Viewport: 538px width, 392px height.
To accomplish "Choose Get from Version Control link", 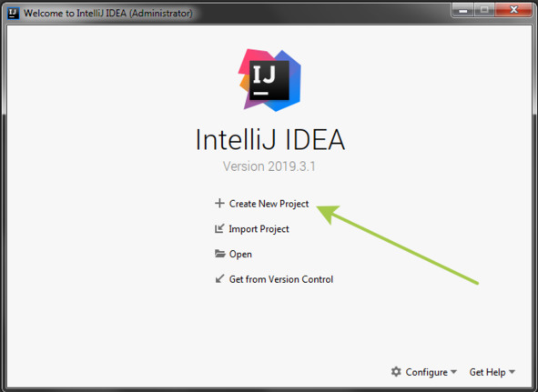I will click(x=281, y=279).
